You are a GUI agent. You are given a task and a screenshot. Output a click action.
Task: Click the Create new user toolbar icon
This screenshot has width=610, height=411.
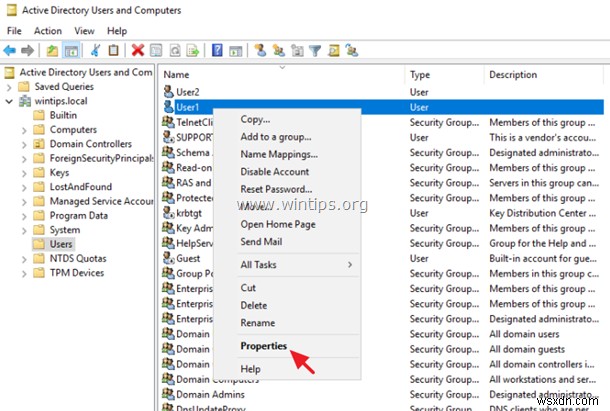click(260, 50)
